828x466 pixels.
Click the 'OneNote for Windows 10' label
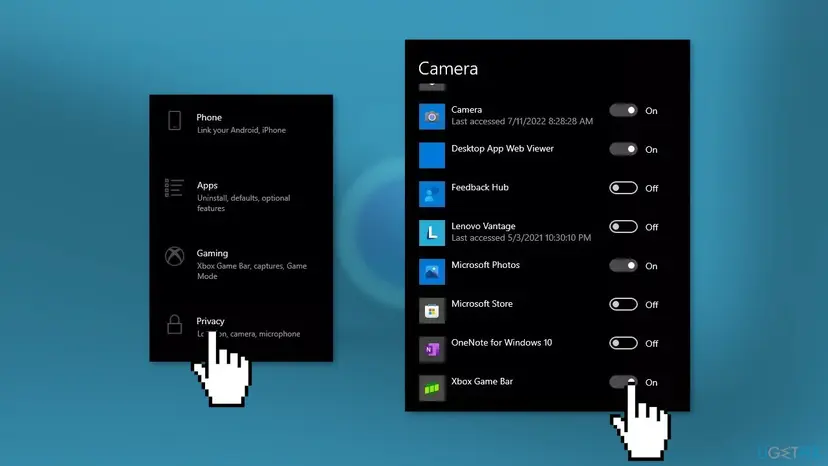coord(501,342)
